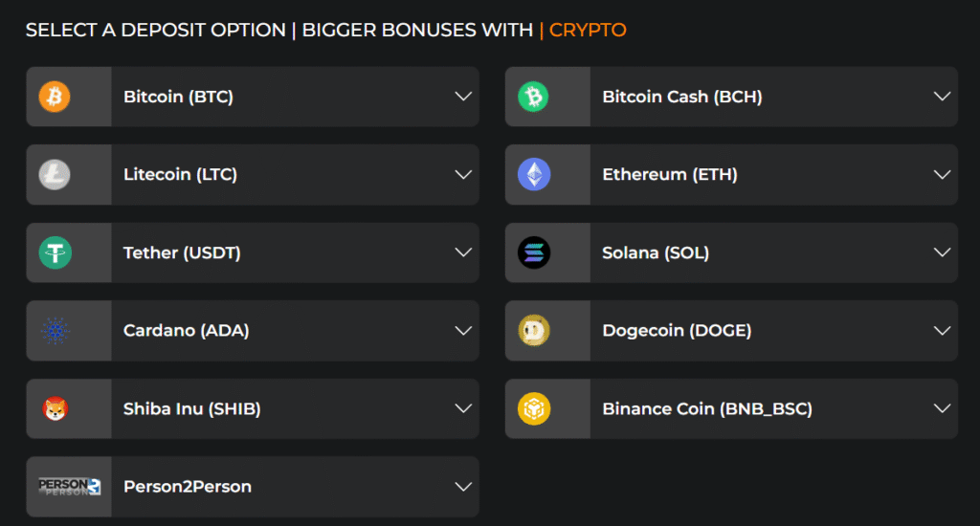Image resolution: width=980 pixels, height=526 pixels.
Task: Click the yellow Binance Coin icon
Action: (534, 408)
